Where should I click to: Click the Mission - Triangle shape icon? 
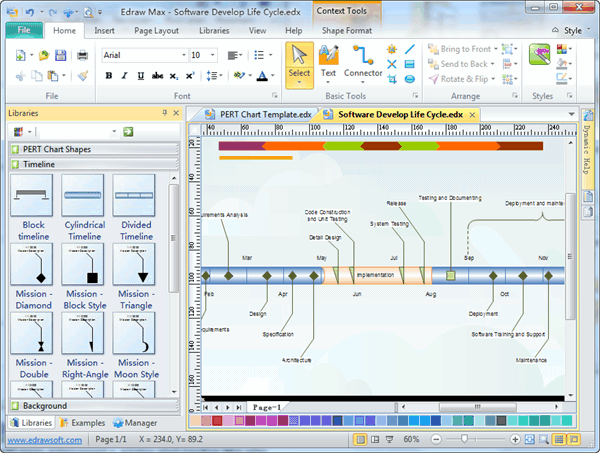134,265
